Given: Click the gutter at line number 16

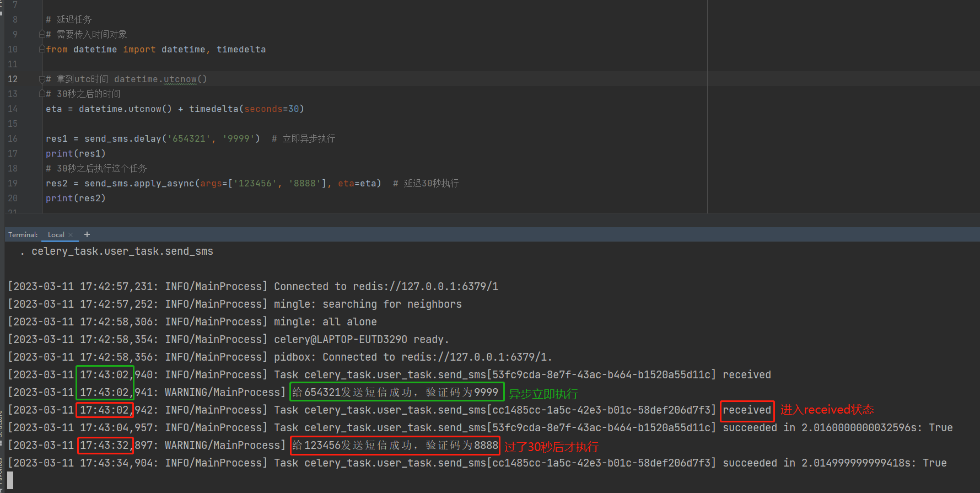Looking at the screenshot, I should coord(13,138).
